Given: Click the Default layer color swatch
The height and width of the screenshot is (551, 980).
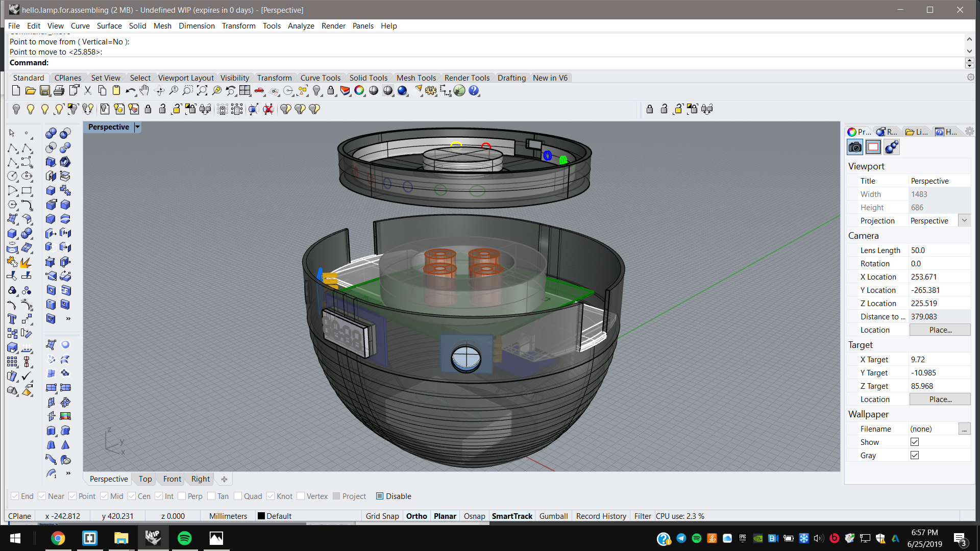Looking at the screenshot, I should [261, 516].
